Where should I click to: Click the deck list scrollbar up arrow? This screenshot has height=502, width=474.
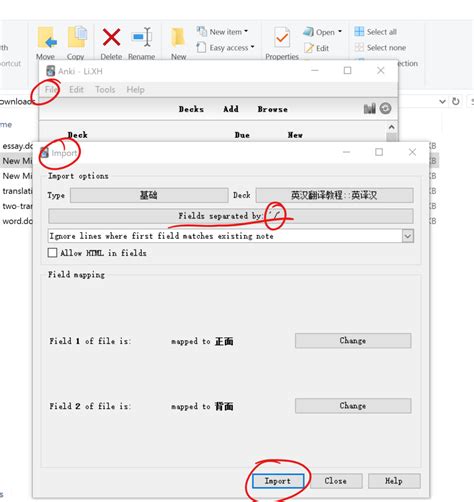point(392,127)
